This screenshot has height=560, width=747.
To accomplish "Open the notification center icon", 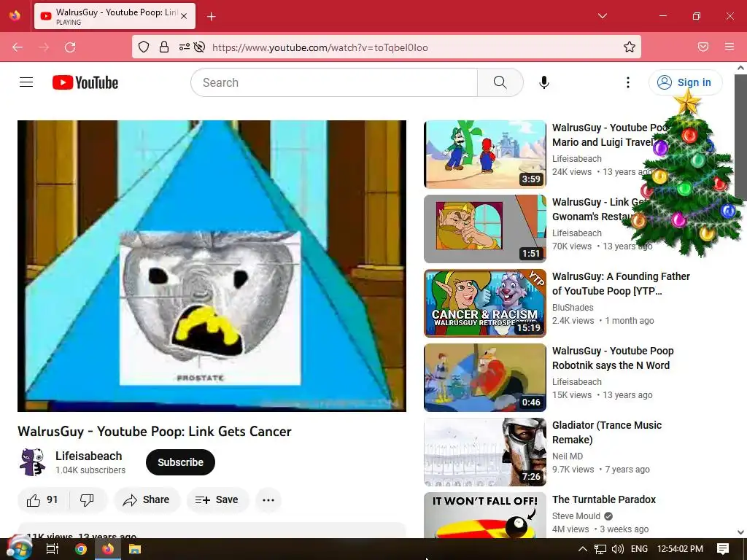I will pos(723,549).
